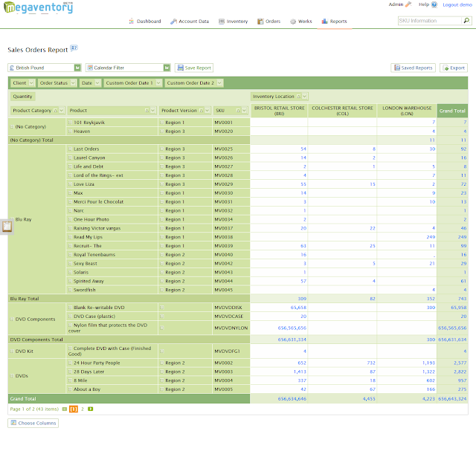Open the Inventory menu
The width and height of the screenshot is (476, 454).
point(233,22)
